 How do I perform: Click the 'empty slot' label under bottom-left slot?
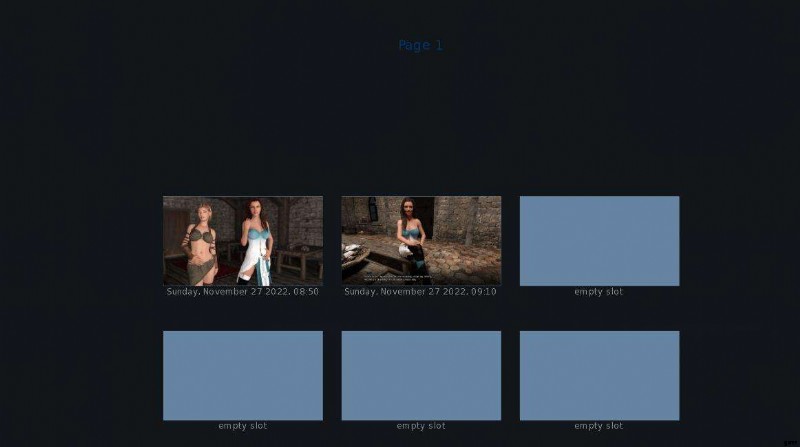[x=243, y=426]
